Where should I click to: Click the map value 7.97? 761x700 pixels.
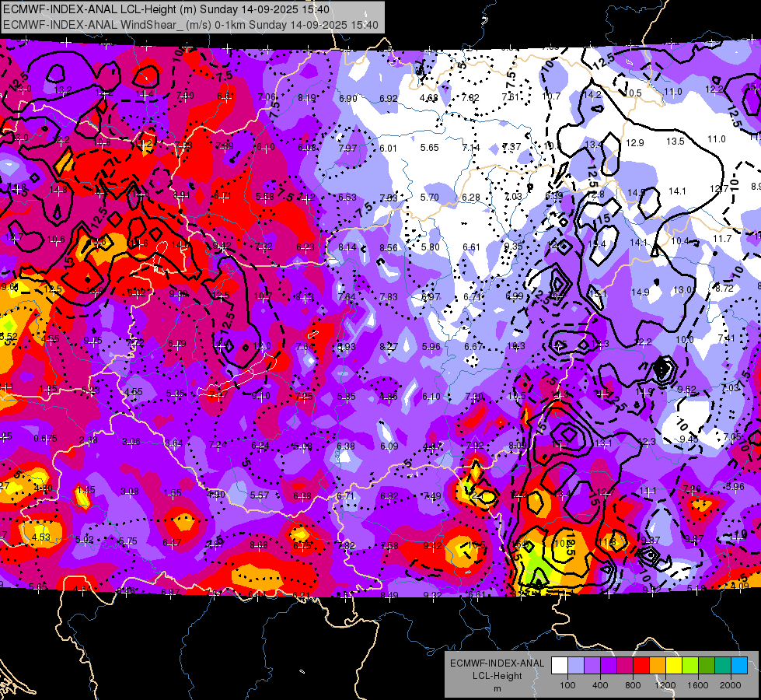pos(348,148)
